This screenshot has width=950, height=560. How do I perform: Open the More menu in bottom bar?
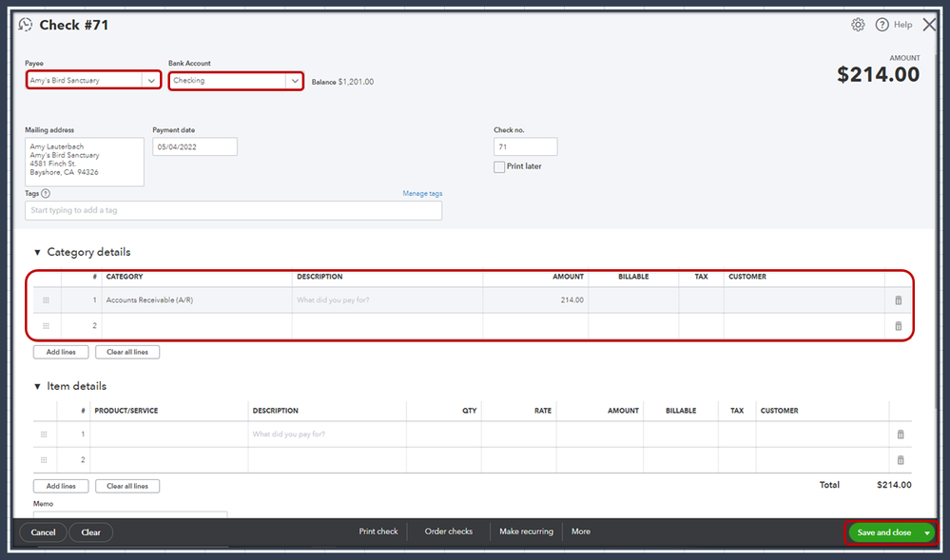click(x=580, y=531)
